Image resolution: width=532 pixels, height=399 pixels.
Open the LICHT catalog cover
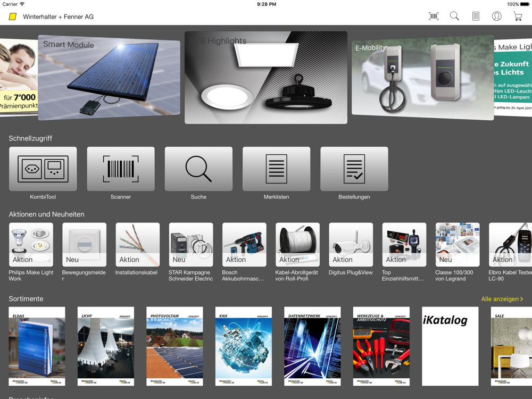(x=106, y=346)
